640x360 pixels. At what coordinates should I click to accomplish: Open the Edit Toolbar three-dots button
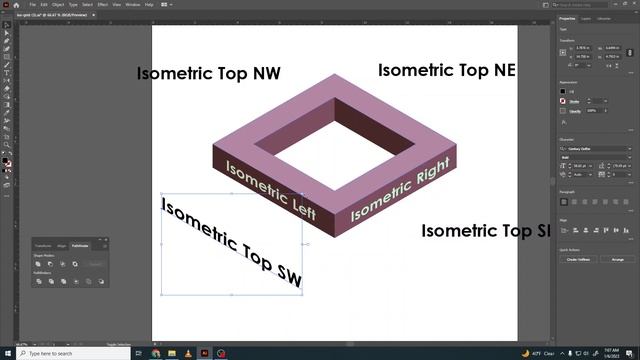(7, 196)
